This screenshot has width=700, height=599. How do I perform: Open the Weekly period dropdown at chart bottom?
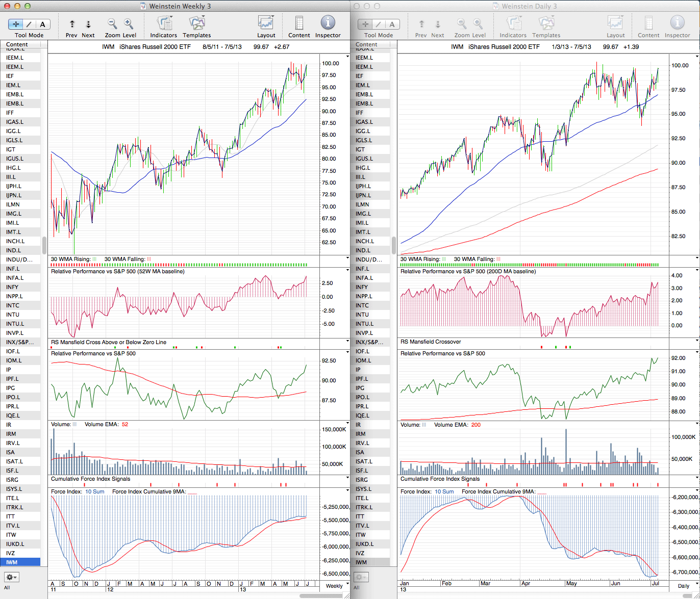coord(335,586)
